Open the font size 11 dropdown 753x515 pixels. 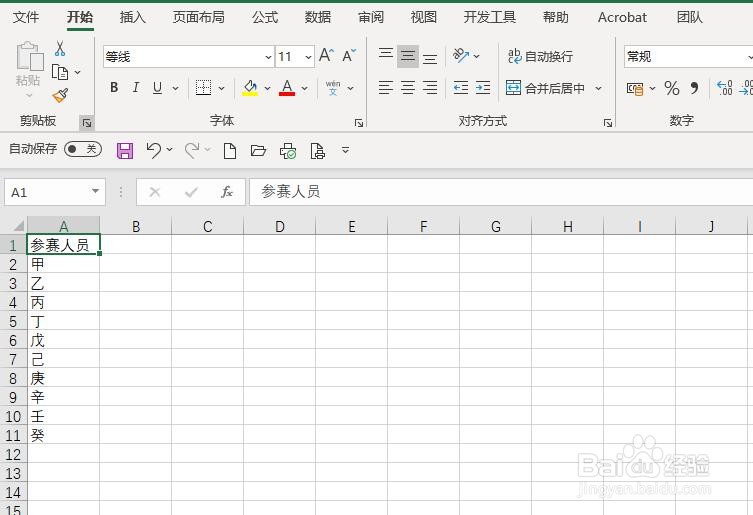[308, 57]
